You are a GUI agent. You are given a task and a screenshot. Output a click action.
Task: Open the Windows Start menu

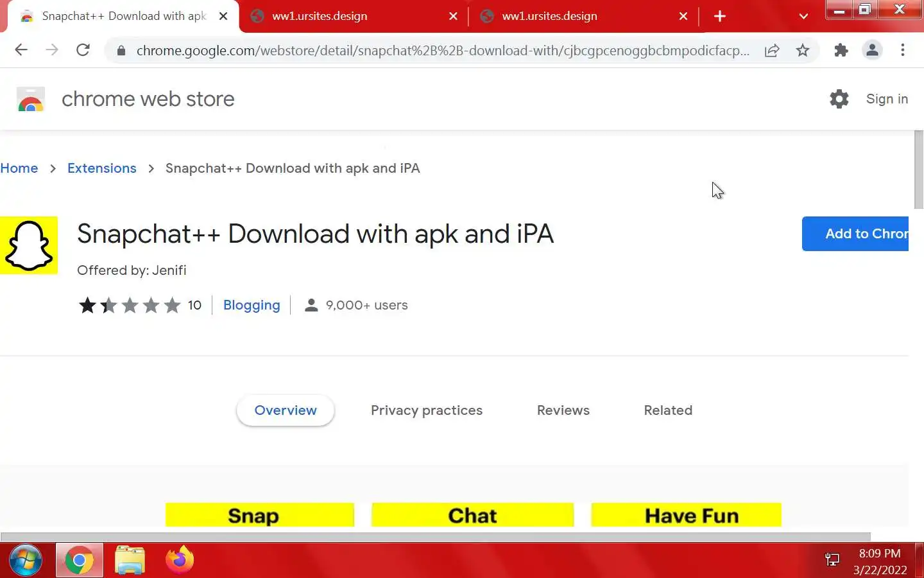click(26, 560)
